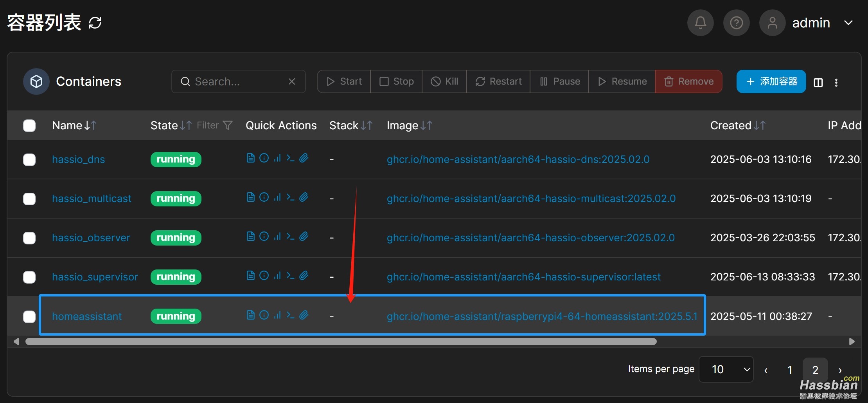Open logs icon for hassio_dns
868x403 pixels.
tap(250, 158)
